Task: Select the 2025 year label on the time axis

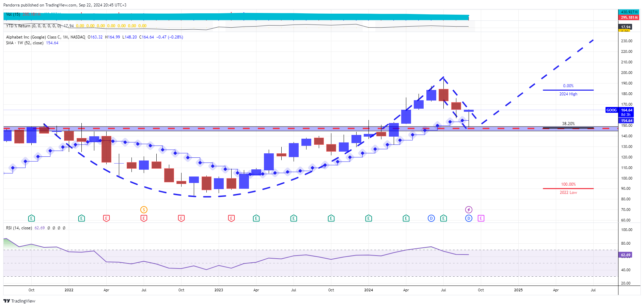Action: 518,290
